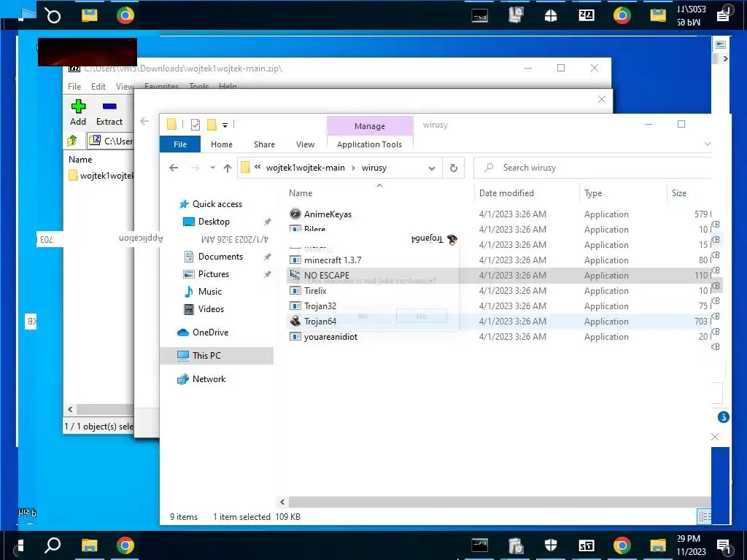The height and width of the screenshot is (560, 747).
Task: Open the notification center icon
Action: click(723, 545)
